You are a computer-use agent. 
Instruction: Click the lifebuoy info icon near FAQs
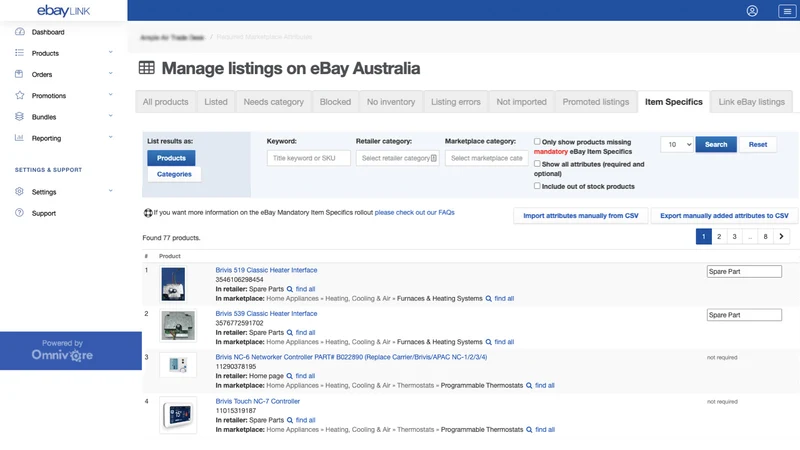point(148,213)
